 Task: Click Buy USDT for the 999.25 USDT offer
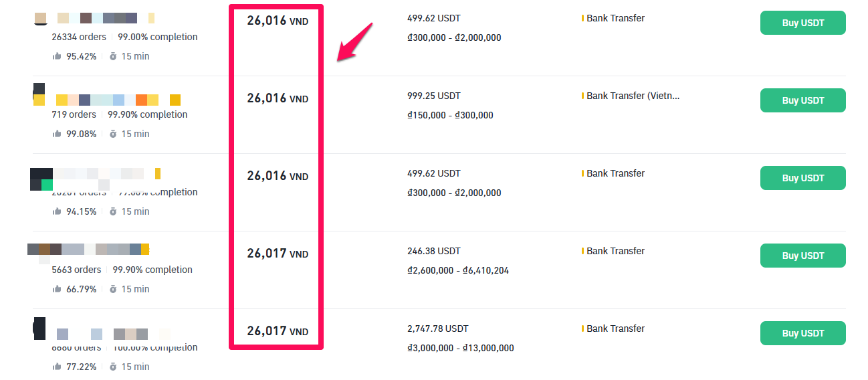click(x=802, y=100)
